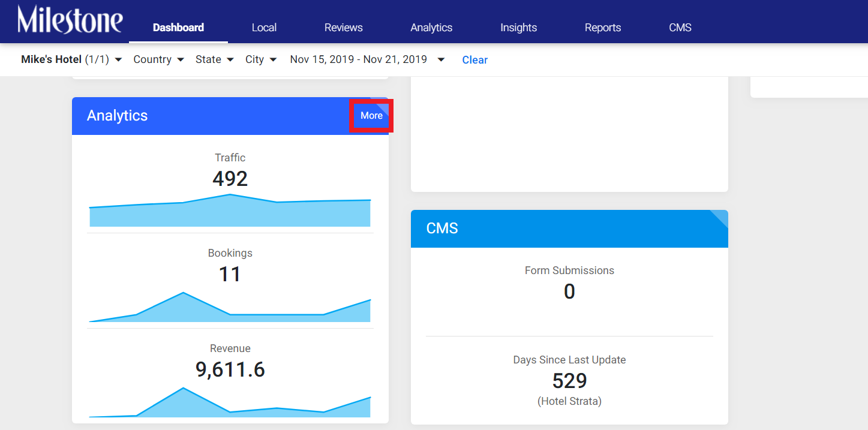Click the Form Submissions value 0
Screen dimensions: 868x430
coord(569,291)
